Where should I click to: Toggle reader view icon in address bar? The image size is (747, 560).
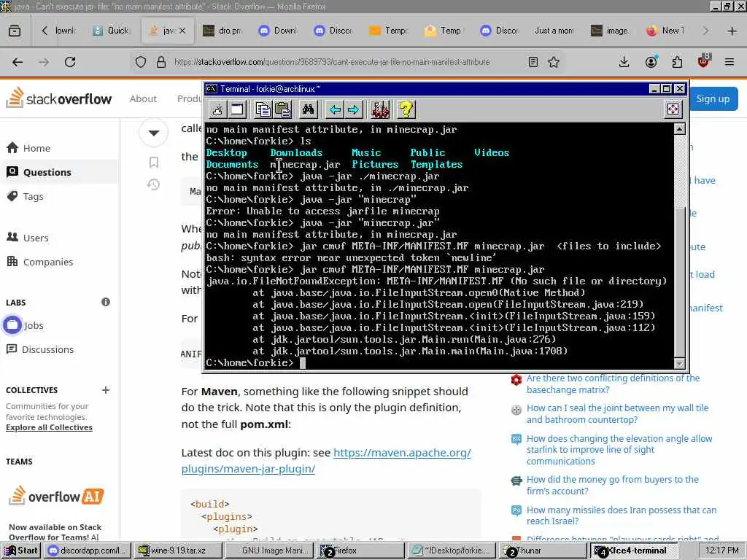point(533,62)
